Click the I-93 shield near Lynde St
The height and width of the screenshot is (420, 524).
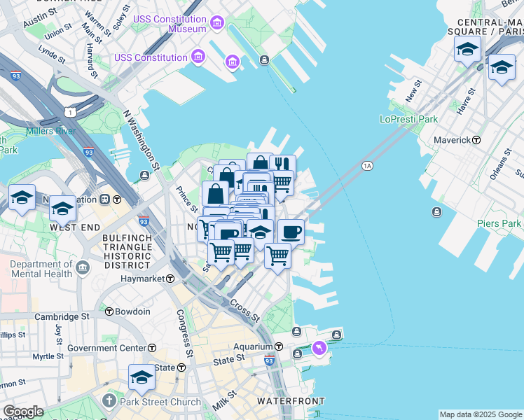15,76
